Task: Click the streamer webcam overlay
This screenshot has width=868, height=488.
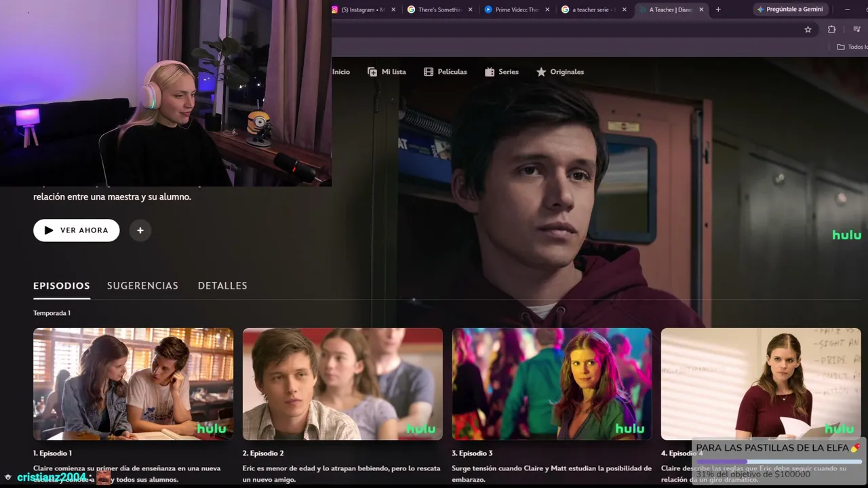Action: [165, 93]
